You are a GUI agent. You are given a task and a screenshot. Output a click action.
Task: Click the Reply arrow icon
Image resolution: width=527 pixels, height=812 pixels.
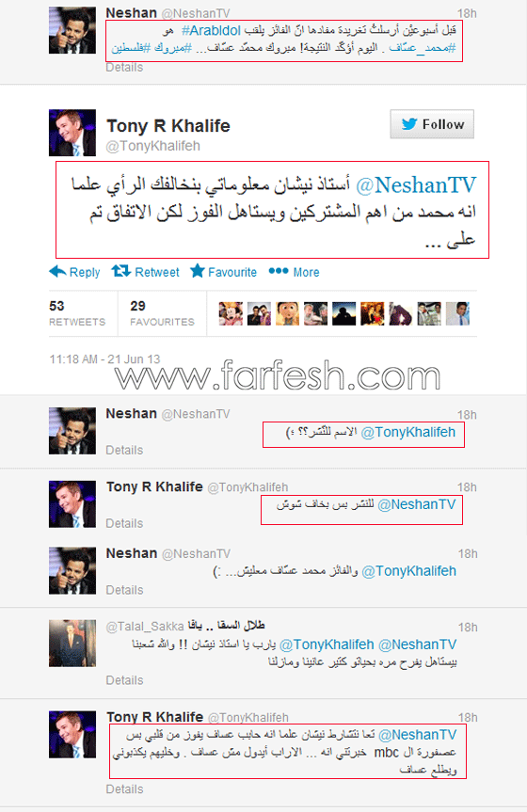pos(57,271)
